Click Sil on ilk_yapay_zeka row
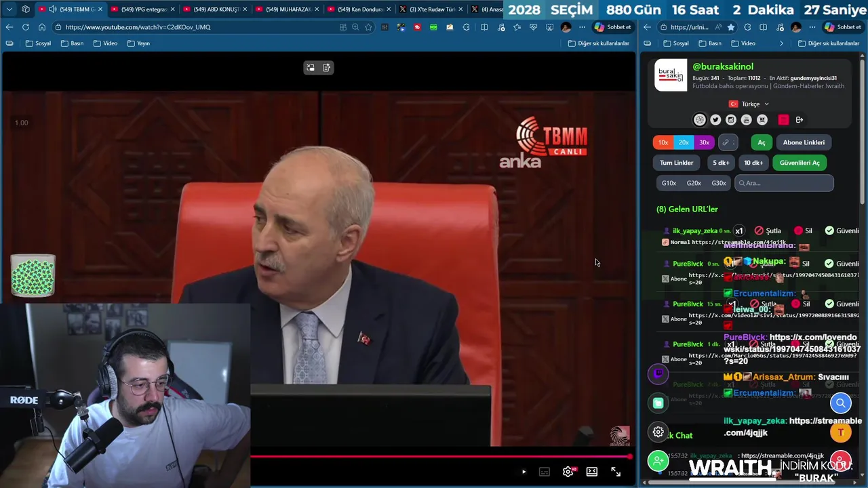Image resolution: width=868 pixels, height=488 pixels. [803, 231]
